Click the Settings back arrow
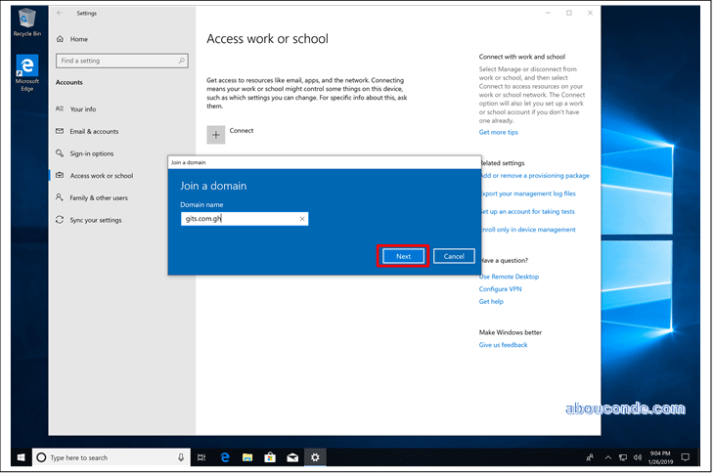The height and width of the screenshot is (473, 714). (x=59, y=13)
